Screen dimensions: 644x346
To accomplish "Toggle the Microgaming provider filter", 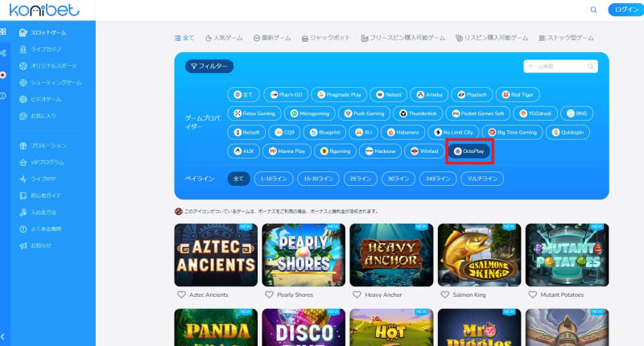I will pos(310,113).
